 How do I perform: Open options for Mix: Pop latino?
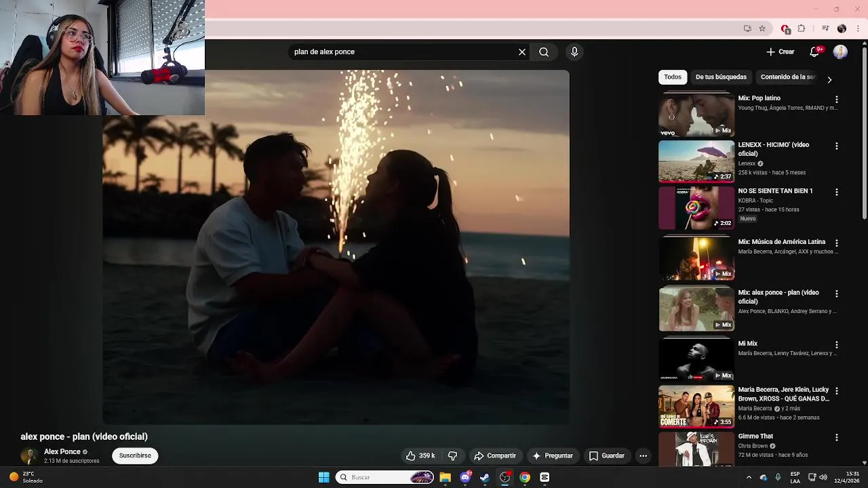pyautogui.click(x=837, y=99)
